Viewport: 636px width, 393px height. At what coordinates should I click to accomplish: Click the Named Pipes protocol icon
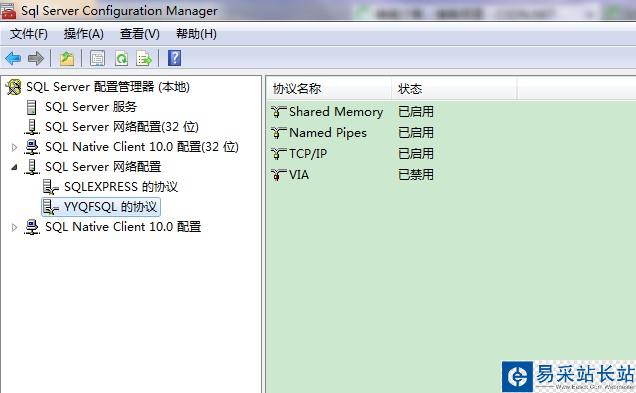click(279, 133)
